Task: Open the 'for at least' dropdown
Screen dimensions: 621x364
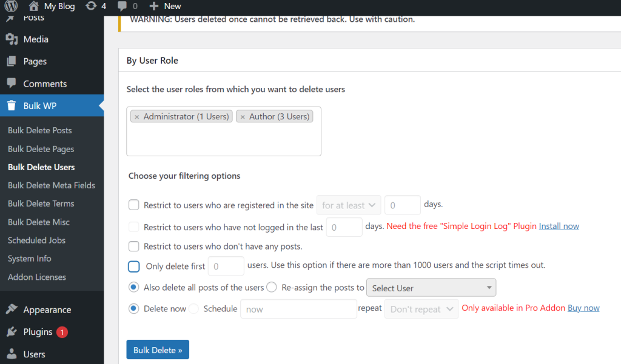Action: point(349,205)
